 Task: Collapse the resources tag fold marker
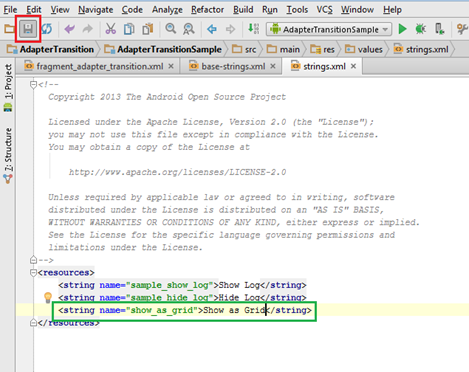pyautogui.click(x=33, y=273)
